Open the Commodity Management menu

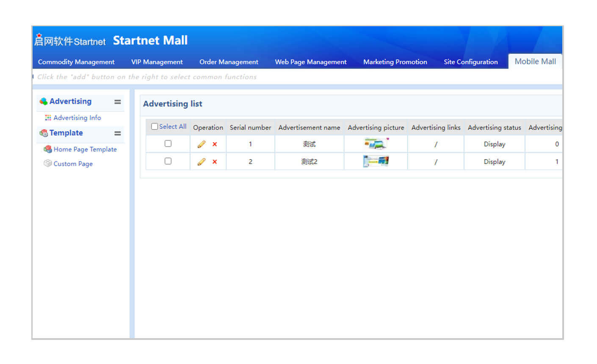76,62
